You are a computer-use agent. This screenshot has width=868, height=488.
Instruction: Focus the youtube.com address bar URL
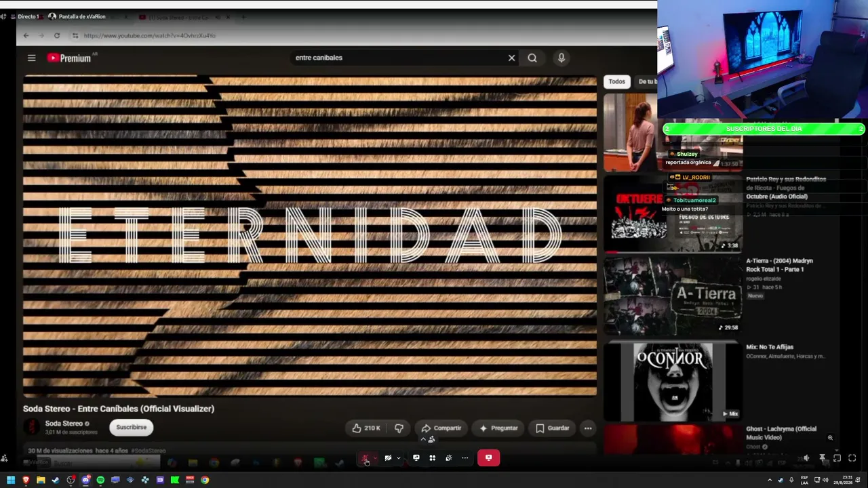pyautogui.click(x=150, y=35)
